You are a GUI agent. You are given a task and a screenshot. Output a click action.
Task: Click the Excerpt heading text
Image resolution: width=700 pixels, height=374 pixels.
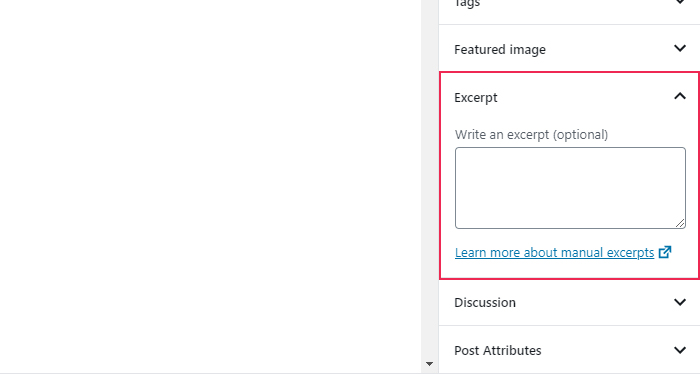coord(475,98)
